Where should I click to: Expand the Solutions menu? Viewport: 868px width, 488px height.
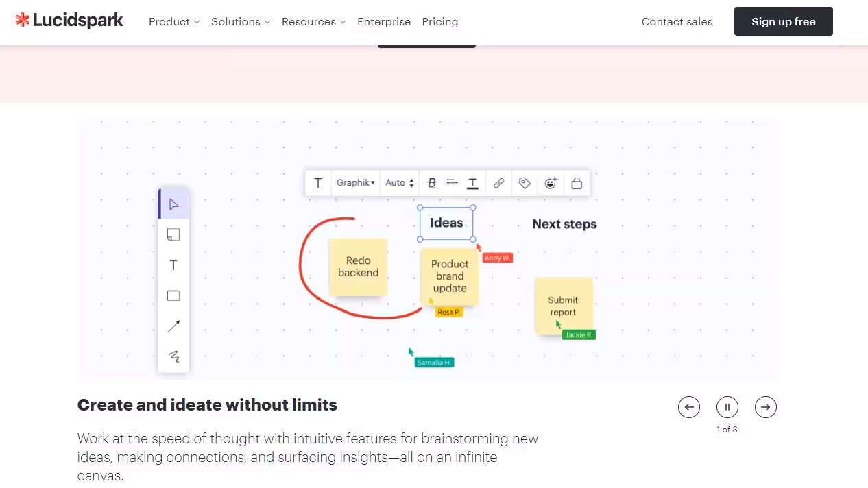pyautogui.click(x=241, y=22)
